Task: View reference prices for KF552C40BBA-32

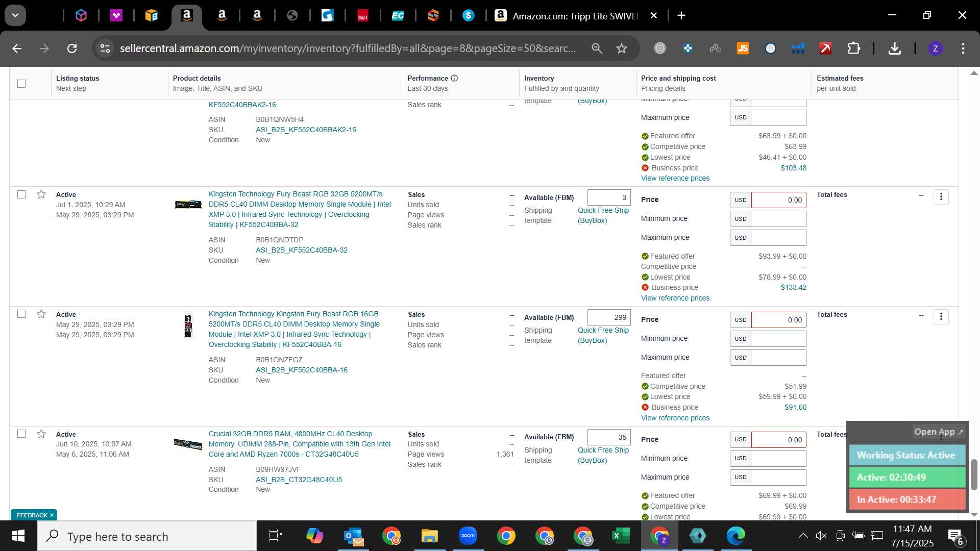Action: tap(675, 298)
